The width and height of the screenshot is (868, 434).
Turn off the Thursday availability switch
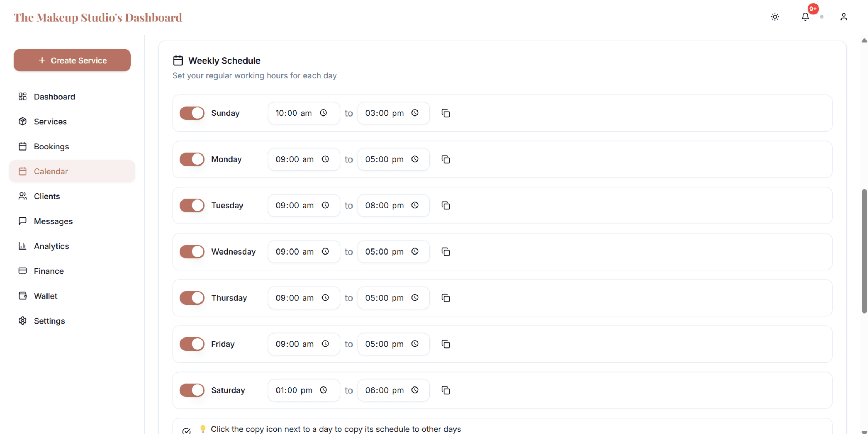click(191, 297)
